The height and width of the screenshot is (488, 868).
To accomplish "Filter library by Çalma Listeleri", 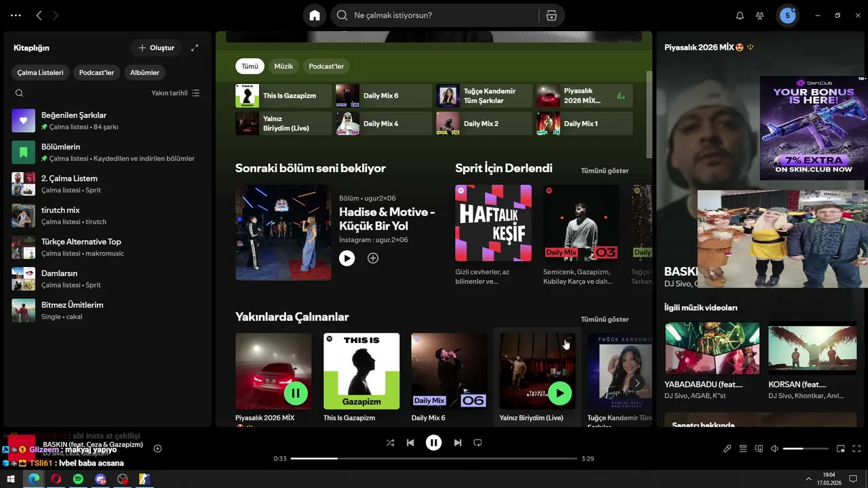I will pos(41,73).
